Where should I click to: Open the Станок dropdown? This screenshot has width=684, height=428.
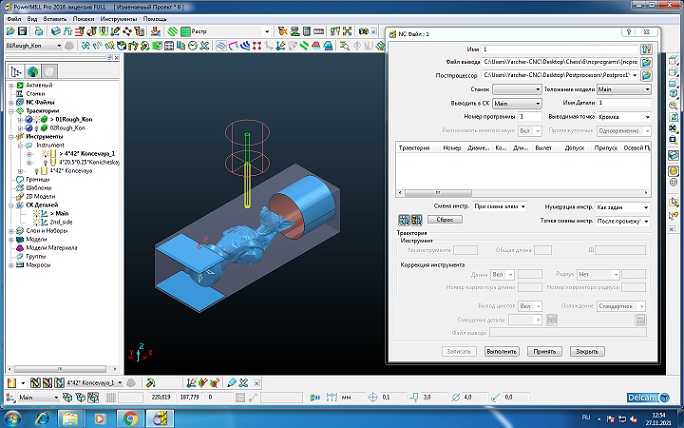[516, 89]
